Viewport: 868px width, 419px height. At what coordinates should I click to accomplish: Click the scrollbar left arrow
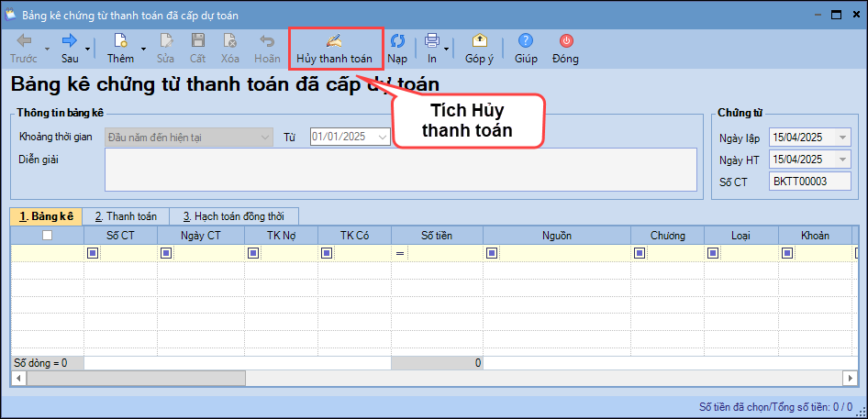click(x=18, y=378)
